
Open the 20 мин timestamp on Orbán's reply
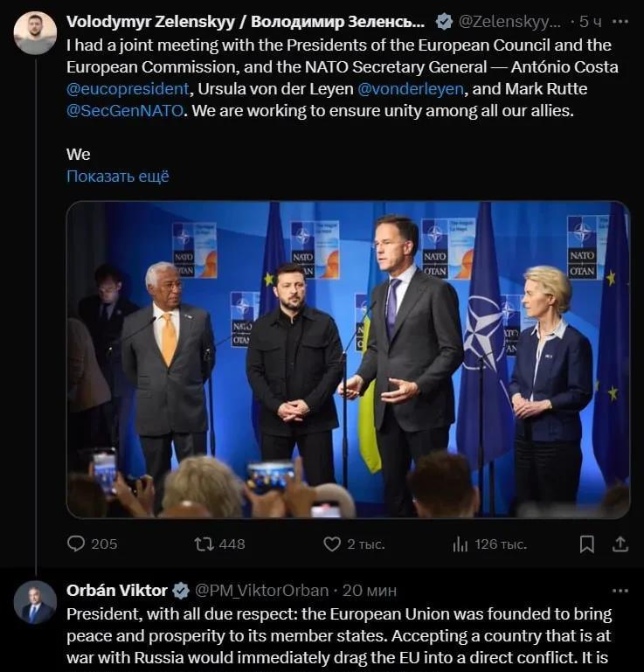(x=370, y=591)
